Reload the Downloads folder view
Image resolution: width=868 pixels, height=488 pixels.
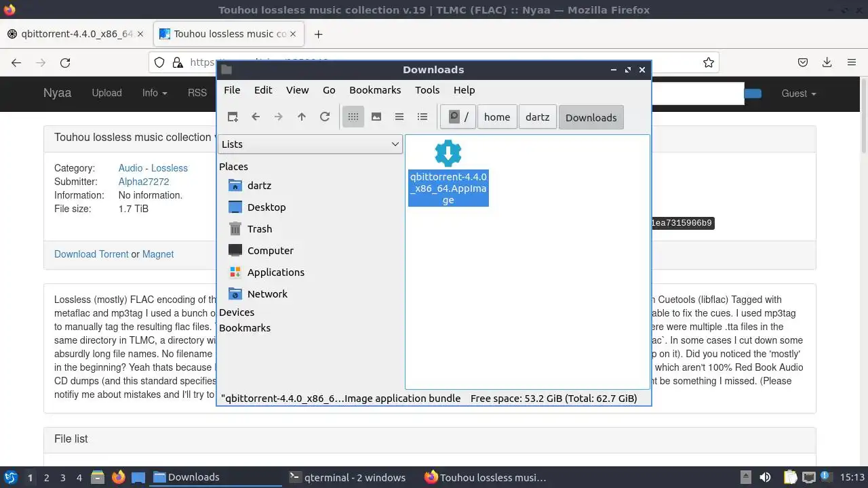[325, 117]
